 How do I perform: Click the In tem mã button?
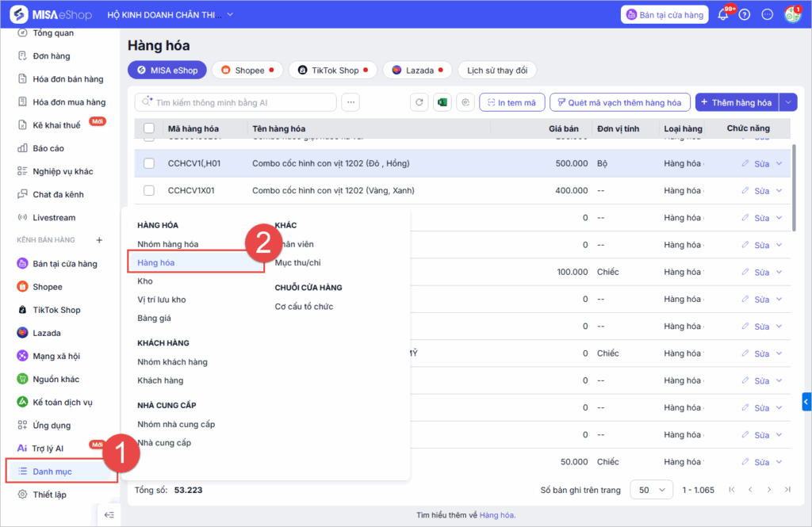coord(511,102)
